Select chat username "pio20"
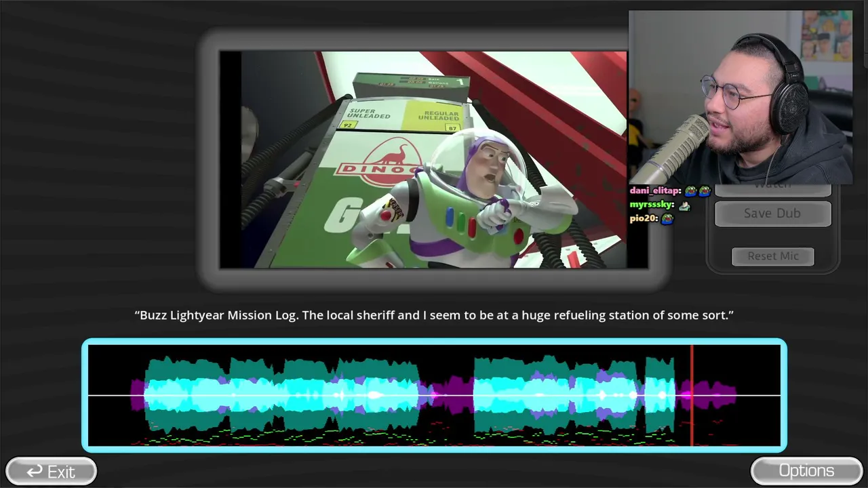The height and width of the screenshot is (488, 868). (x=644, y=218)
